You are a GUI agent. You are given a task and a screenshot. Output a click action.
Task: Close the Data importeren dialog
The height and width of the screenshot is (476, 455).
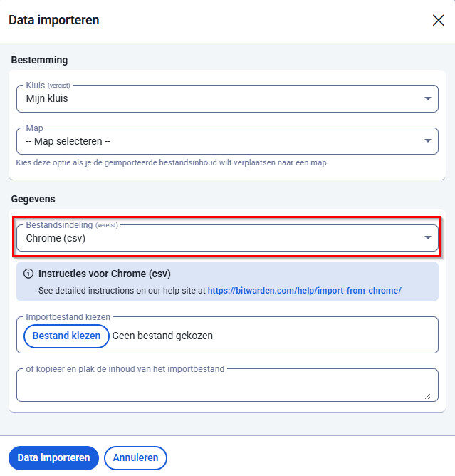pos(438,20)
